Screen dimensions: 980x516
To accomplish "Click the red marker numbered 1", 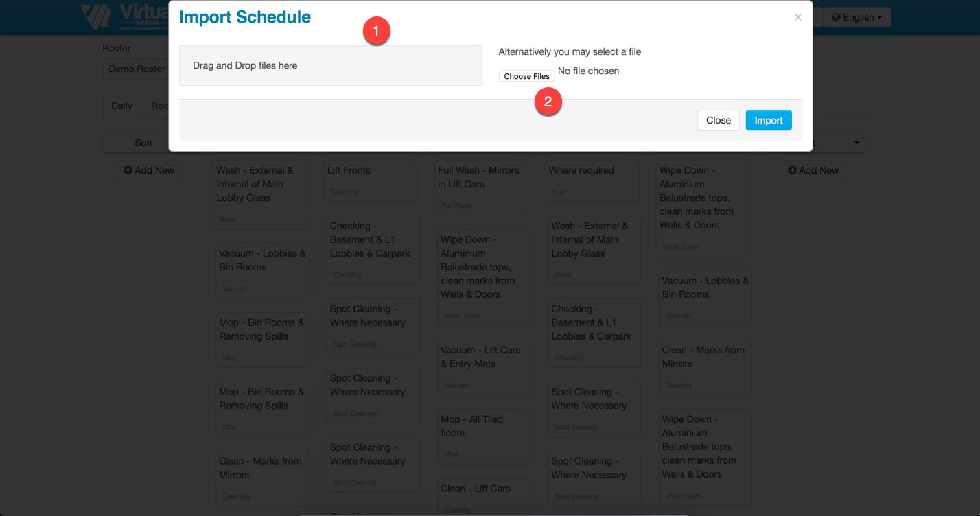I will coord(376,32).
